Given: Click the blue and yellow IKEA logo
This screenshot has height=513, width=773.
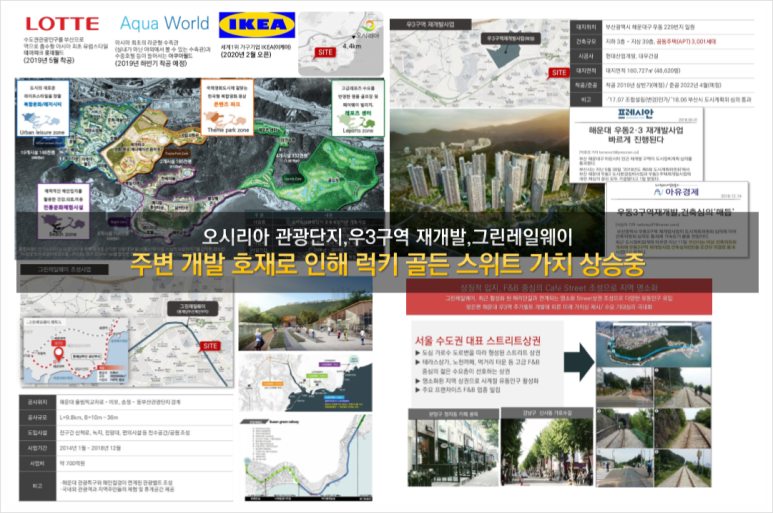Looking at the screenshot, I should (x=257, y=25).
